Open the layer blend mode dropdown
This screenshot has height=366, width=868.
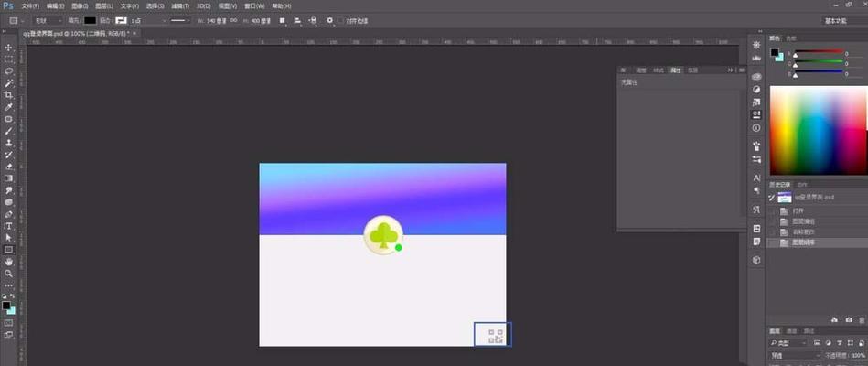[x=795, y=355]
